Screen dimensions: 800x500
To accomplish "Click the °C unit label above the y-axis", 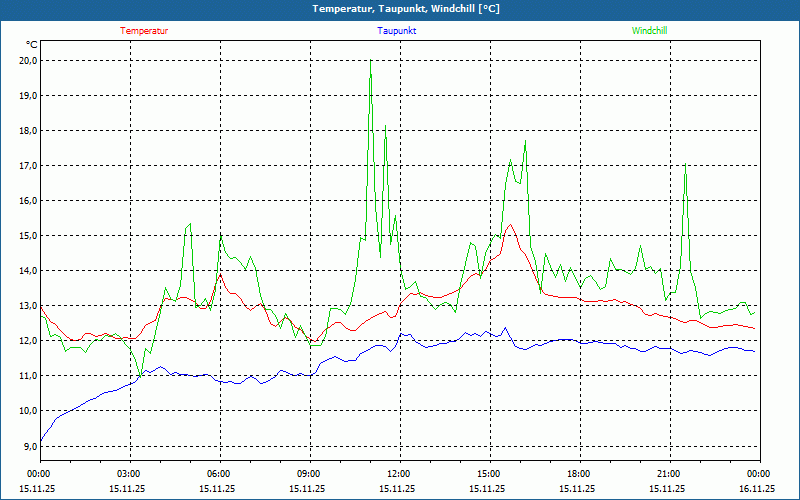I will (x=32, y=45).
